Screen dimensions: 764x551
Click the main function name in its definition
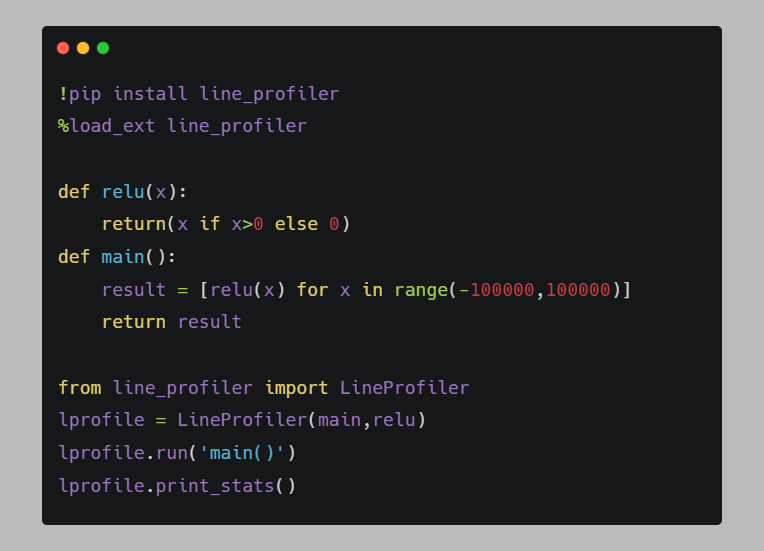coord(123,257)
